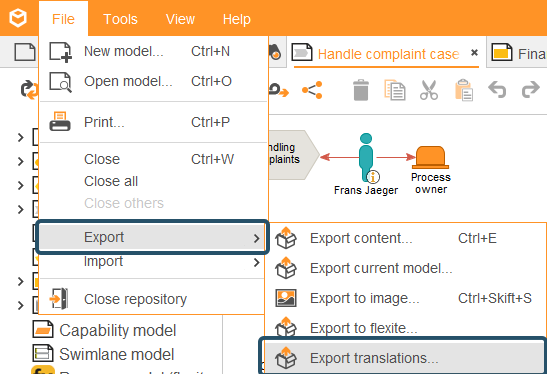
Task: Click Close in the File menu
Action: 153,159
